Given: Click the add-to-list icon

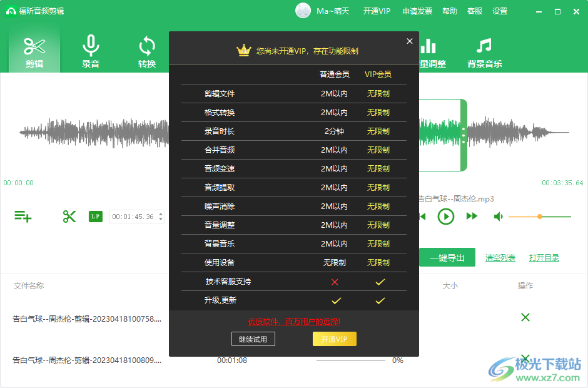Looking at the screenshot, I should [23, 217].
